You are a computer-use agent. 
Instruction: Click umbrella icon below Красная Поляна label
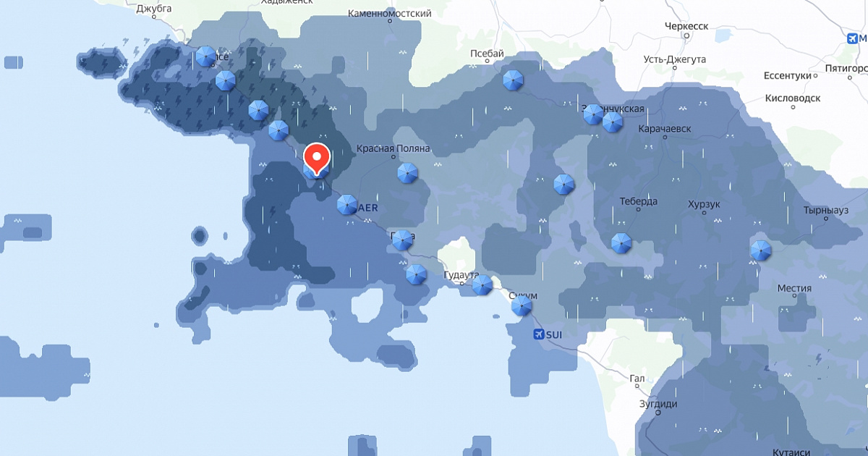click(x=408, y=174)
